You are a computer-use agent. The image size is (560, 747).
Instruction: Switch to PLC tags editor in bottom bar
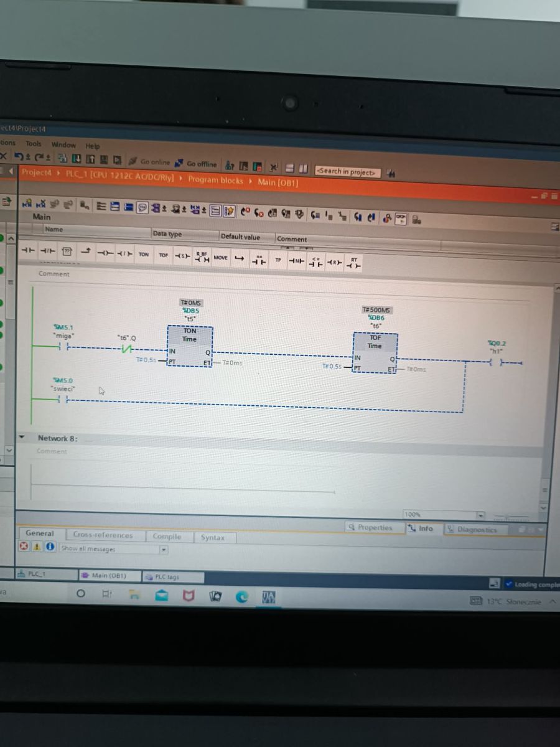(173, 577)
